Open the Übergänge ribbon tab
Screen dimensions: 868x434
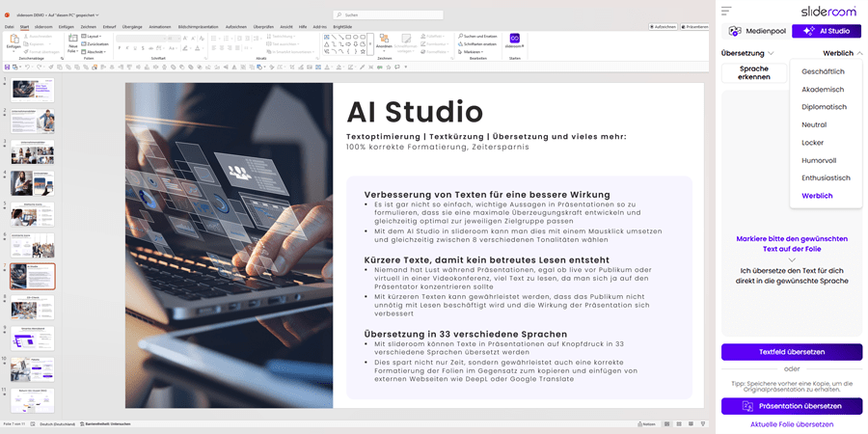(x=132, y=27)
